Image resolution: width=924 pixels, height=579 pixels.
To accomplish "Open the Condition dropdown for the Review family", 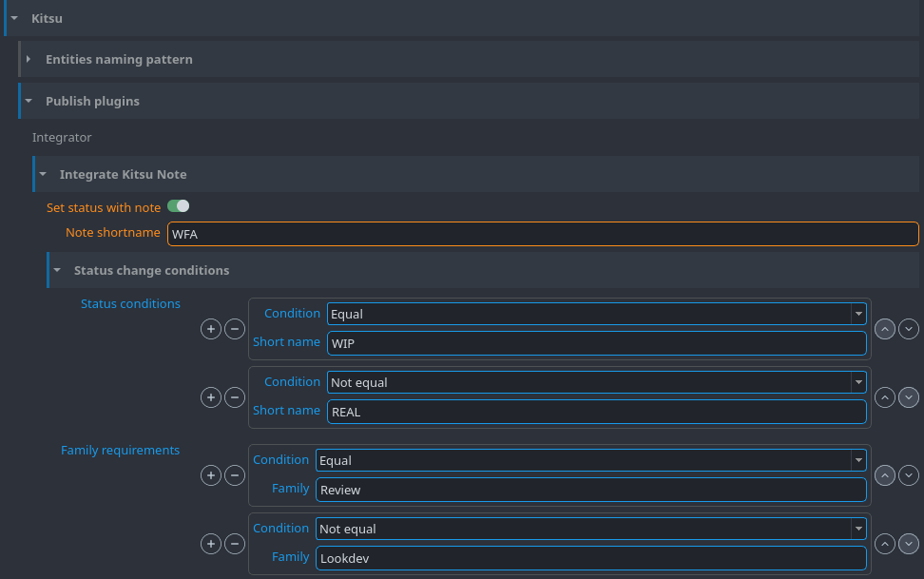I will tap(857, 460).
